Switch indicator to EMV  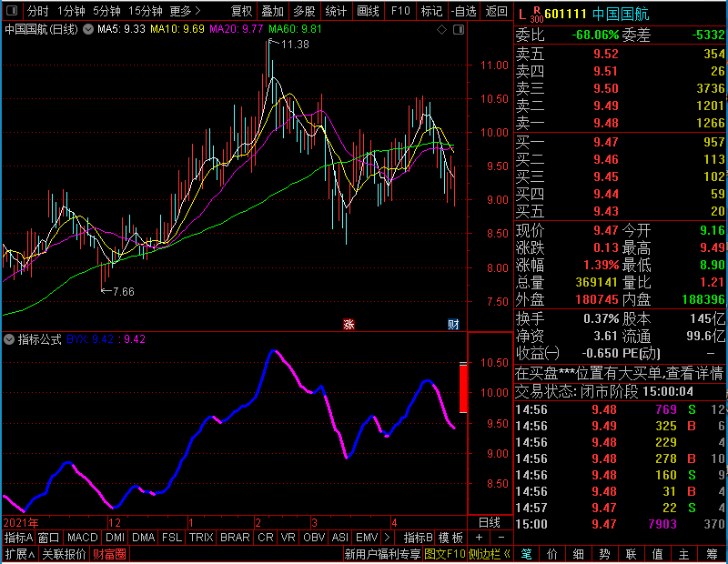click(367, 538)
